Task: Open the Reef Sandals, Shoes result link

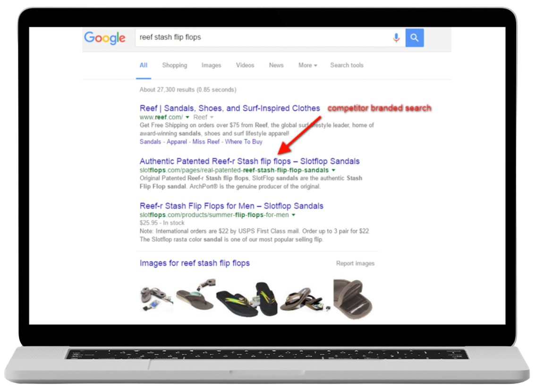Action: click(229, 108)
